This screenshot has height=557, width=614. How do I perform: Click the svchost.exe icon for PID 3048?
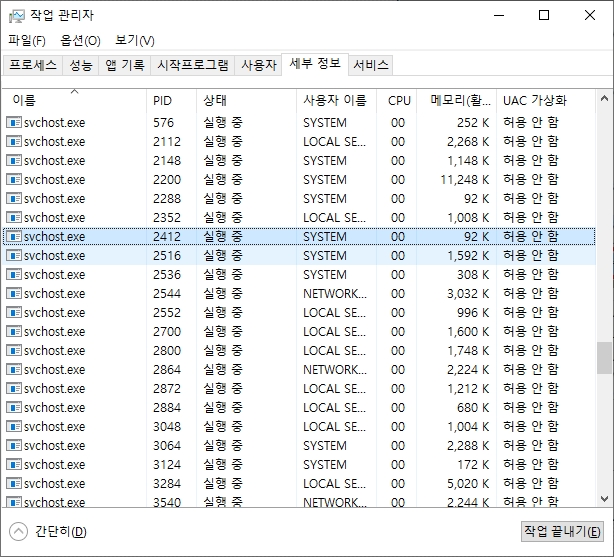(14, 427)
